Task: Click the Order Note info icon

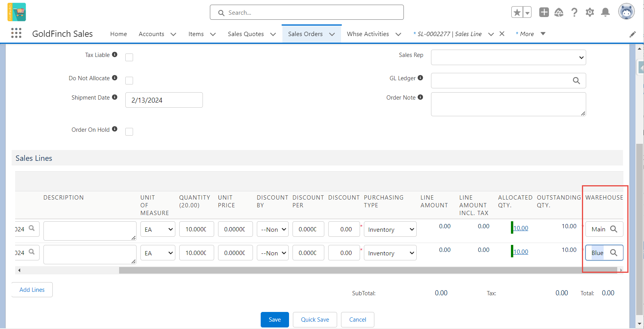Action: tap(420, 97)
